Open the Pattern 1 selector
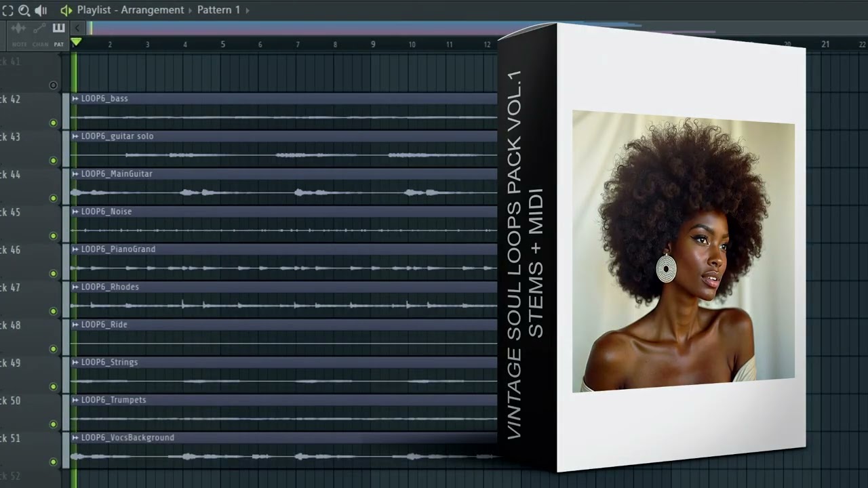Viewport: 868px width, 488px height. tap(218, 10)
